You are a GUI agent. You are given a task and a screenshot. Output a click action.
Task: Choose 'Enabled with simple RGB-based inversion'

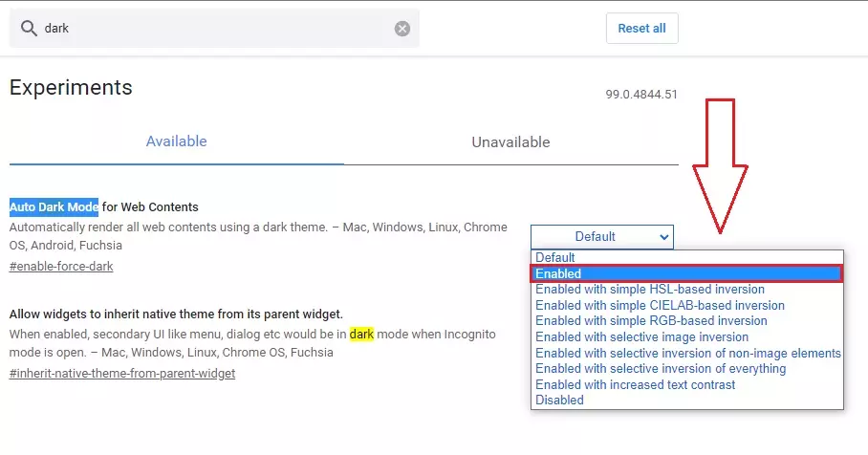[687, 321]
